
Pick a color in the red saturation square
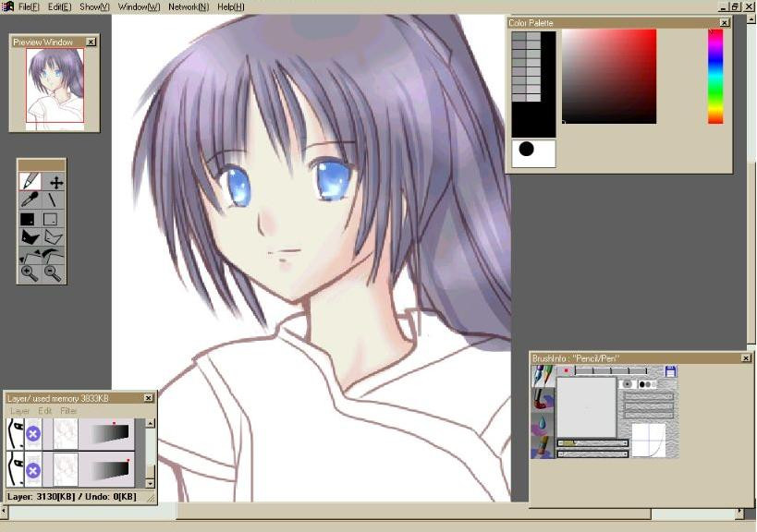609,77
